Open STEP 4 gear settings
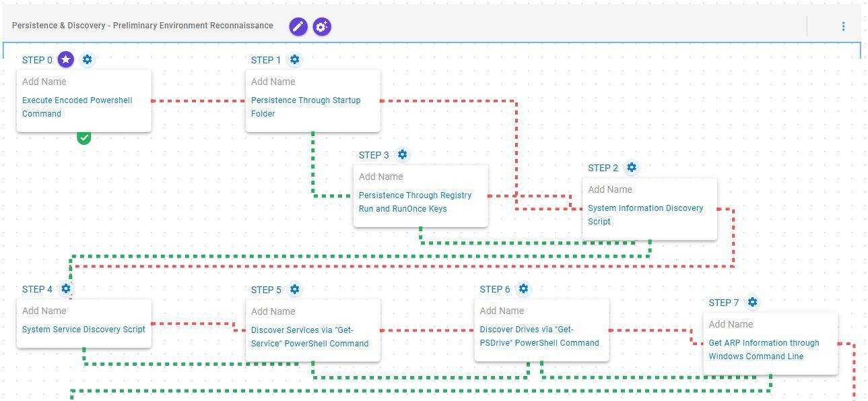The width and height of the screenshot is (868, 401). (x=65, y=289)
